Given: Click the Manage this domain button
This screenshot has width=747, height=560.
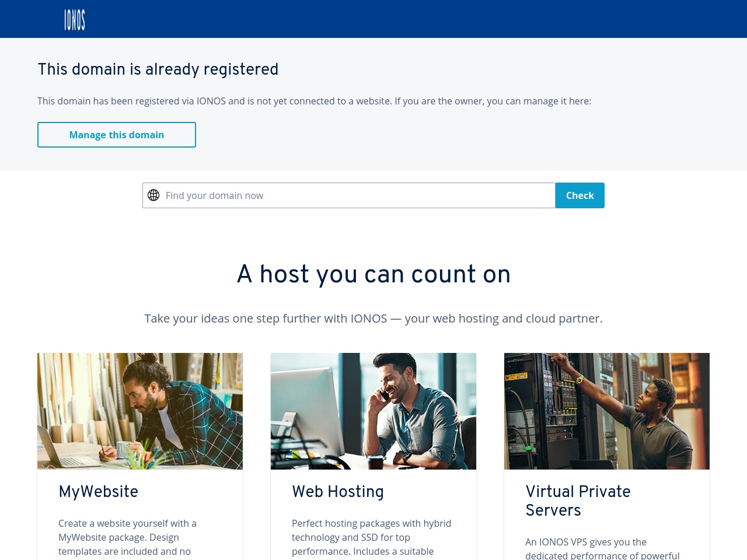Looking at the screenshot, I should [x=117, y=135].
